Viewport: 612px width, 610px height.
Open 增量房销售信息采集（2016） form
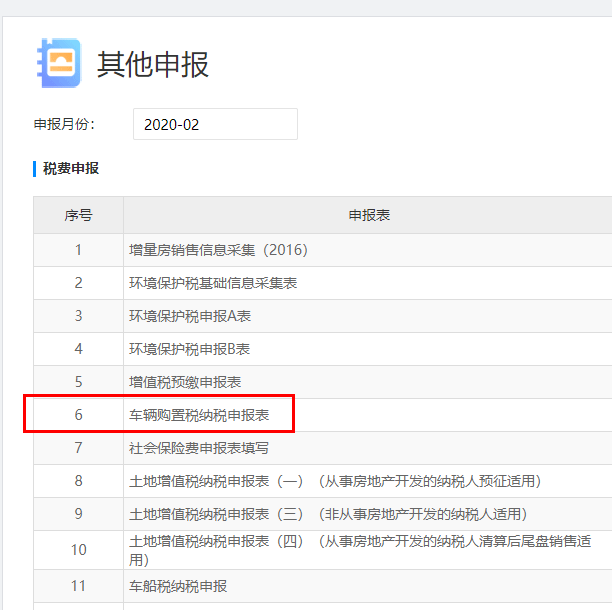click(x=218, y=249)
